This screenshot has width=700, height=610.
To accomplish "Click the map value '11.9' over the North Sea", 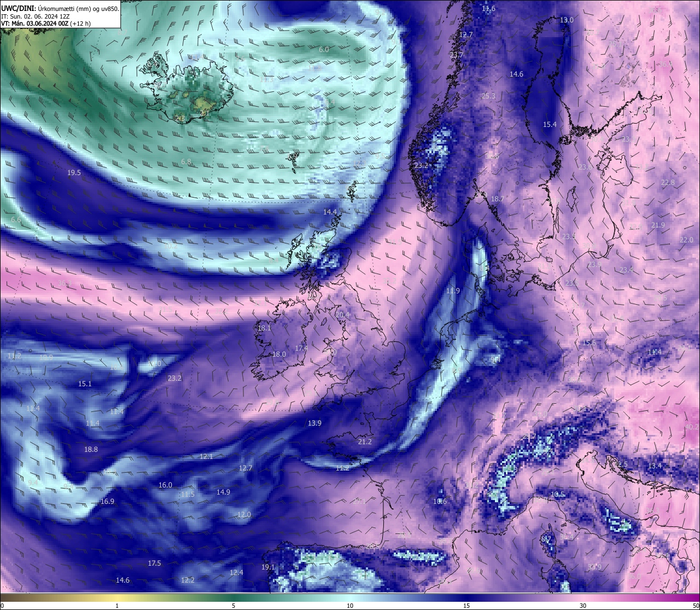I will point(453,291).
